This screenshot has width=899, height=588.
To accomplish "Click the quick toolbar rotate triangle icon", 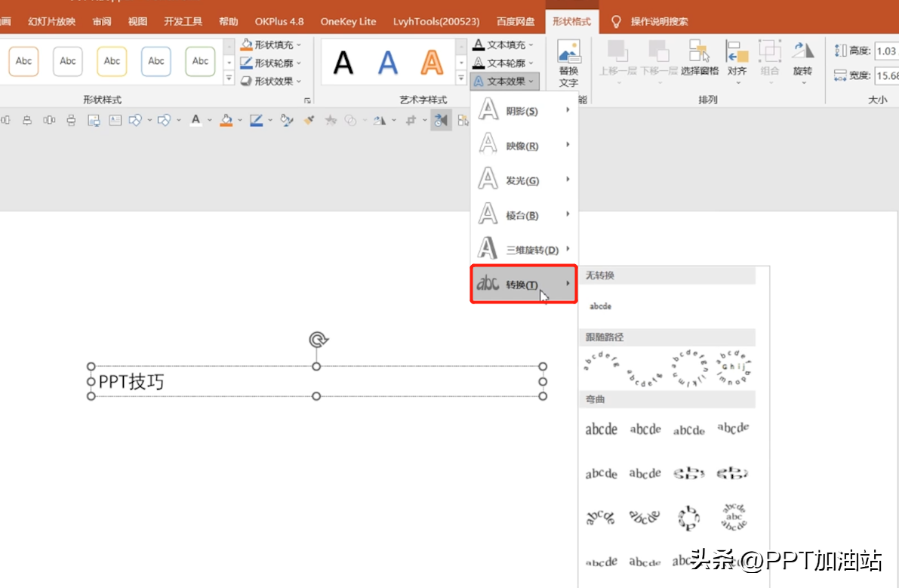I will click(x=380, y=120).
